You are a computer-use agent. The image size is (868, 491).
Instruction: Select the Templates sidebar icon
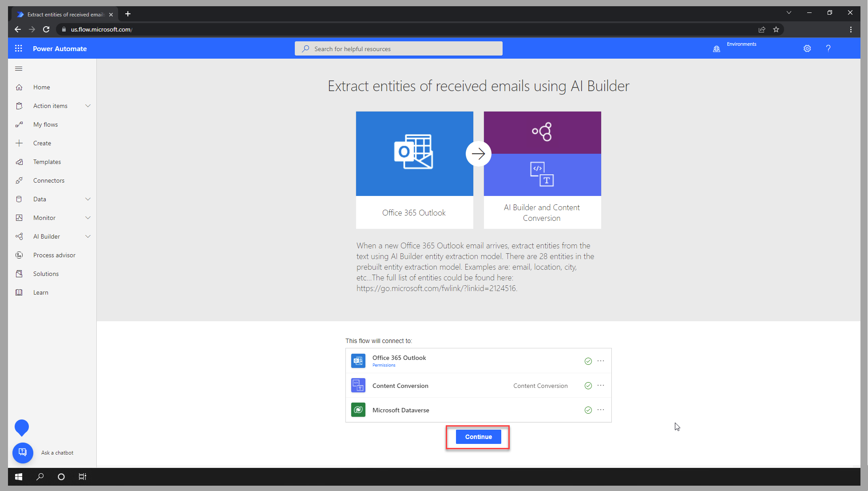click(19, 161)
